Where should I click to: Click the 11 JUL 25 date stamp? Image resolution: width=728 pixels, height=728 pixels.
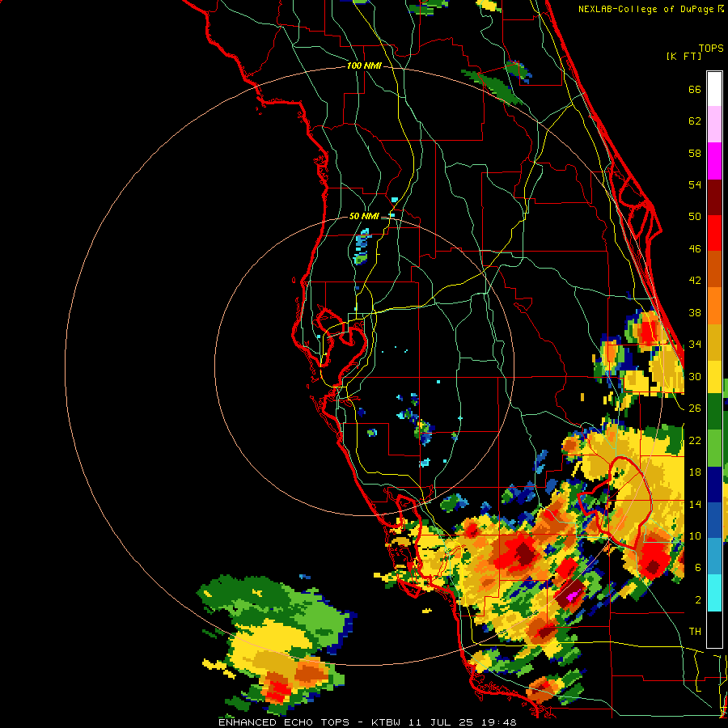[x=441, y=722]
